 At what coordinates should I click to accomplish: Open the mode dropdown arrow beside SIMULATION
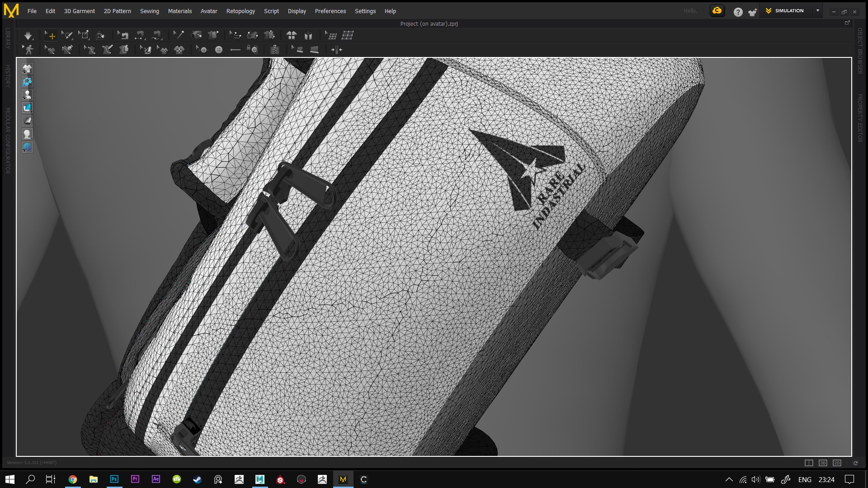point(818,10)
